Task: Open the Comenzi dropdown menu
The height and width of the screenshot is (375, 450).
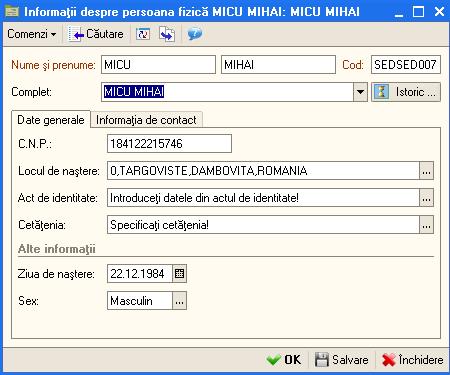Action: click(32, 34)
